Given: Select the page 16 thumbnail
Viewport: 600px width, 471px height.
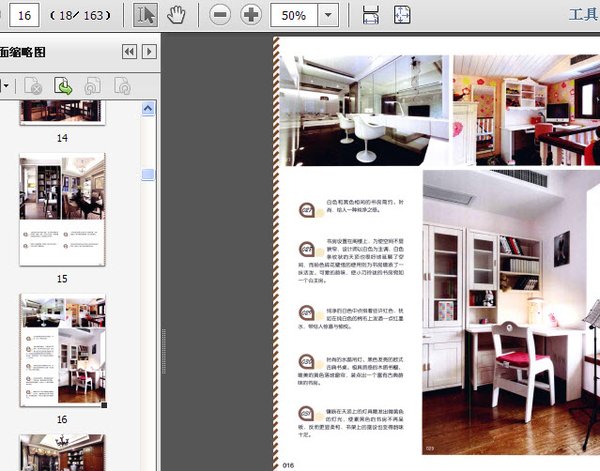Looking at the screenshot, I should [x=62, y=348].
